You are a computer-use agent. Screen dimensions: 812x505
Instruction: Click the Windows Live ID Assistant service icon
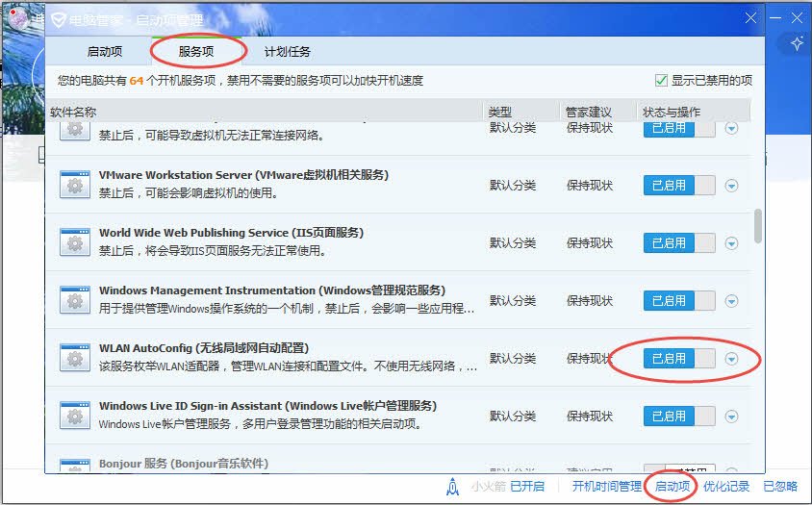(x=75, y=416)
